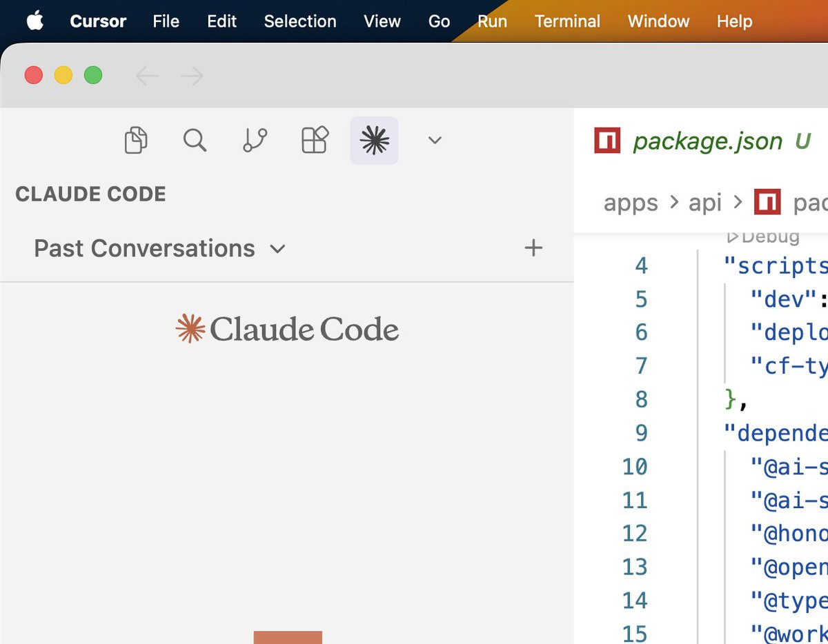Click the Claude Code logo in panel

[288, 329]
